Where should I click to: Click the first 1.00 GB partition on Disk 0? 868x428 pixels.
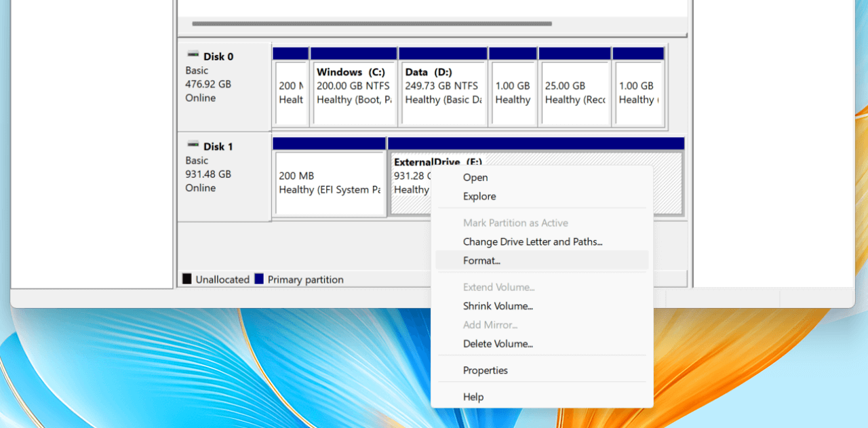click(513, 88)
